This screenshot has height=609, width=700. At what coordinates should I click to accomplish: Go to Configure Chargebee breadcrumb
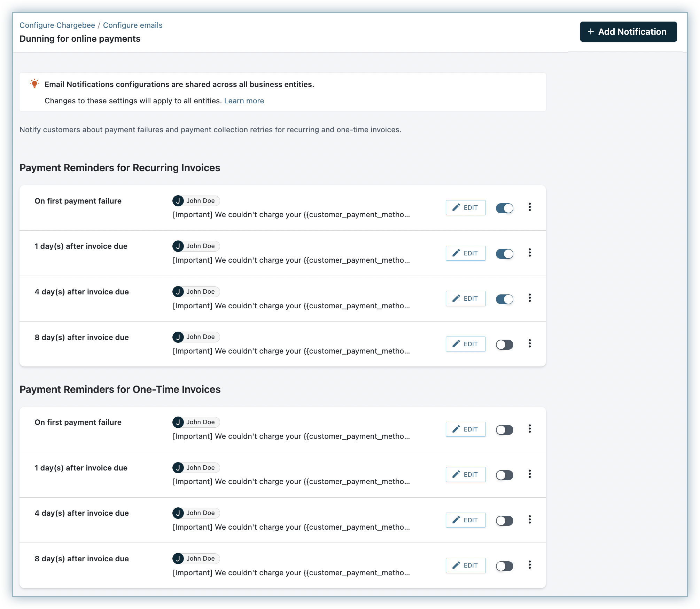tap(57, 25)
